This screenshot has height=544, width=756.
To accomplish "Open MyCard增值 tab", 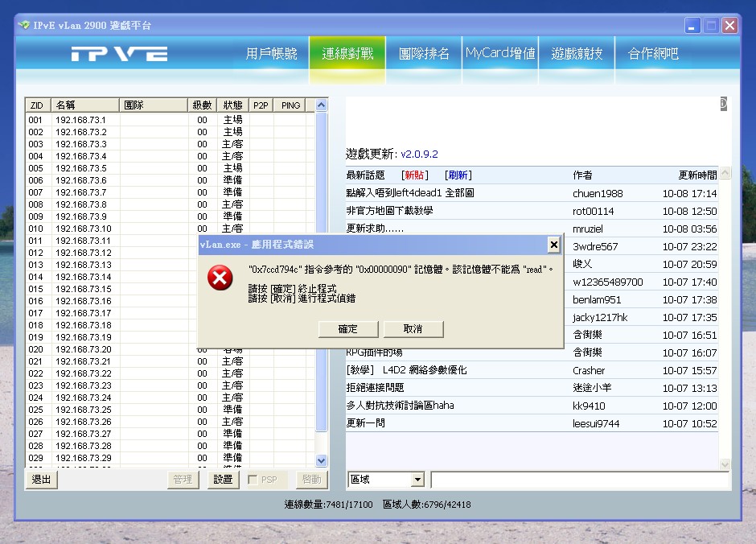I will click(500, 54).
